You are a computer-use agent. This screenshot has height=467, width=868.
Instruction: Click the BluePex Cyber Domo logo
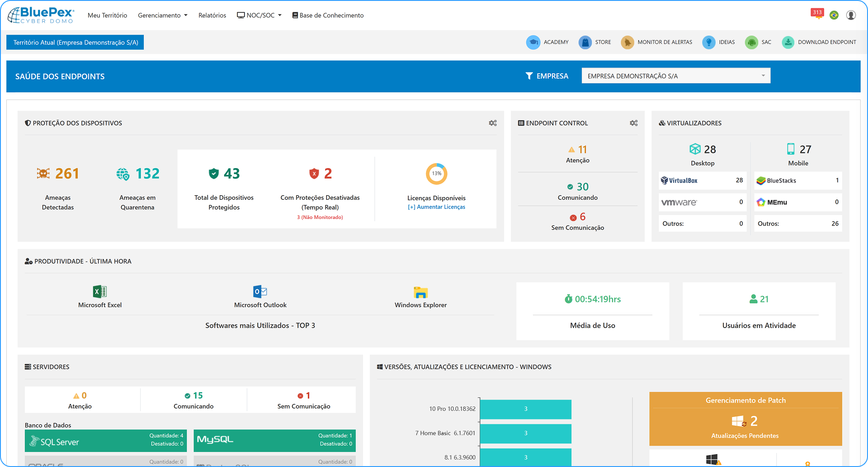[x=41, y=15]
